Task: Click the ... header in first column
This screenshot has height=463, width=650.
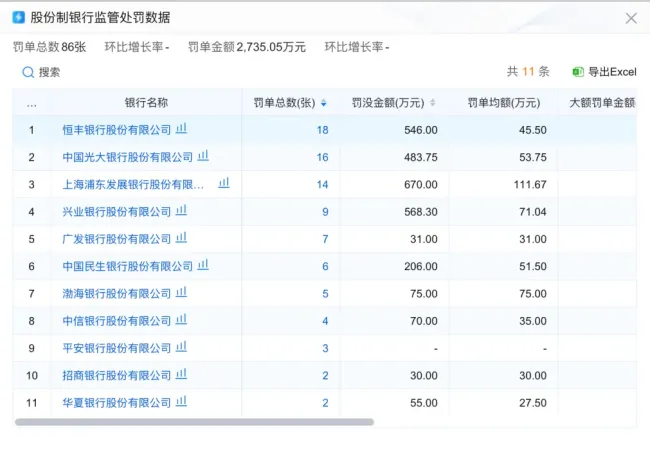Action: pos(32,104)
